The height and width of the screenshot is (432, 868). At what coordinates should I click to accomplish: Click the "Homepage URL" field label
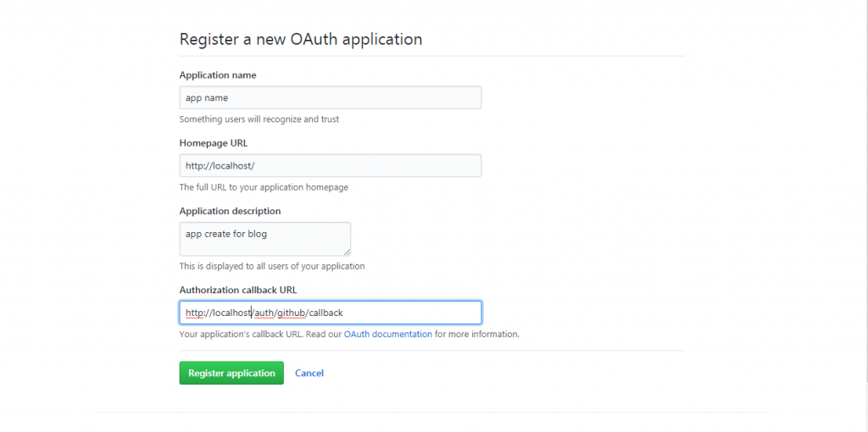213,143
